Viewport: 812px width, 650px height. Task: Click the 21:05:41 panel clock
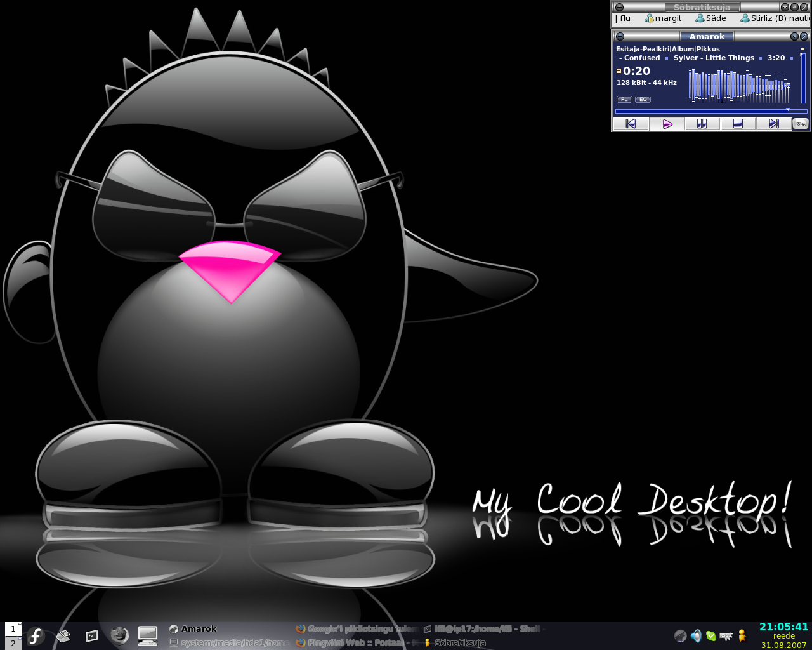coord(784,627)
